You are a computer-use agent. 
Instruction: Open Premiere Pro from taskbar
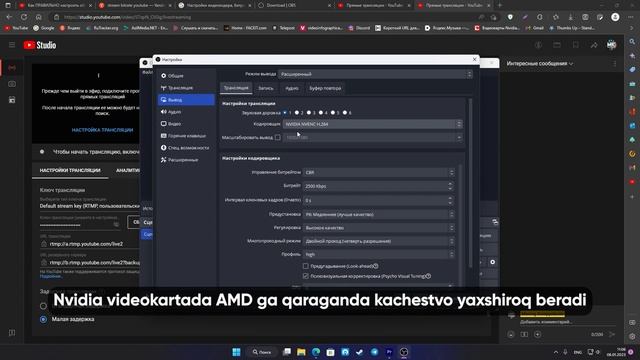pyautogui.click(x=389, y=352)
